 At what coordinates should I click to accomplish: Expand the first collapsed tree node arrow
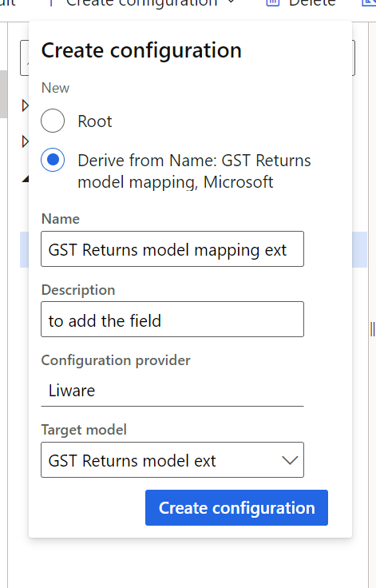[x=25, y=105]
